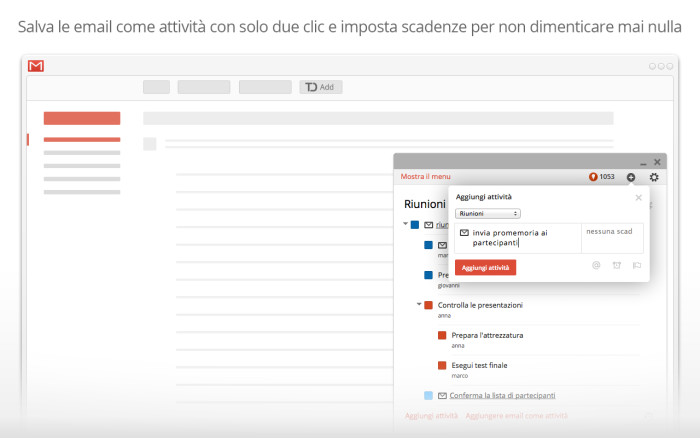Click the plus quick-add task icon
700x438 pixels.
pos(630,177)
